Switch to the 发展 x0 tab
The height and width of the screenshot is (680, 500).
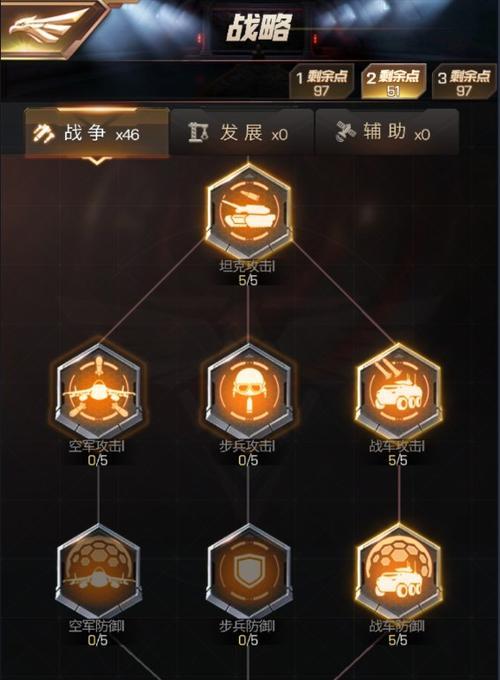pos(242,132)
